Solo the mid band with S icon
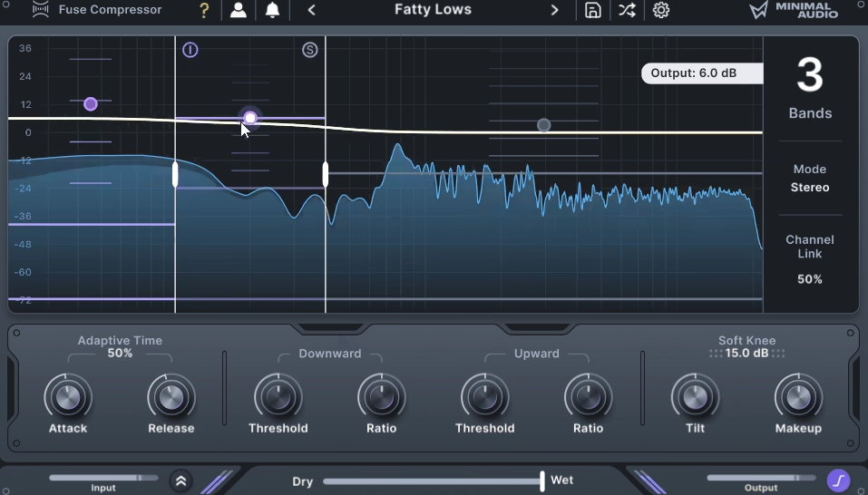868x495 pixels. pyautogui.click(x=310, y=51)
